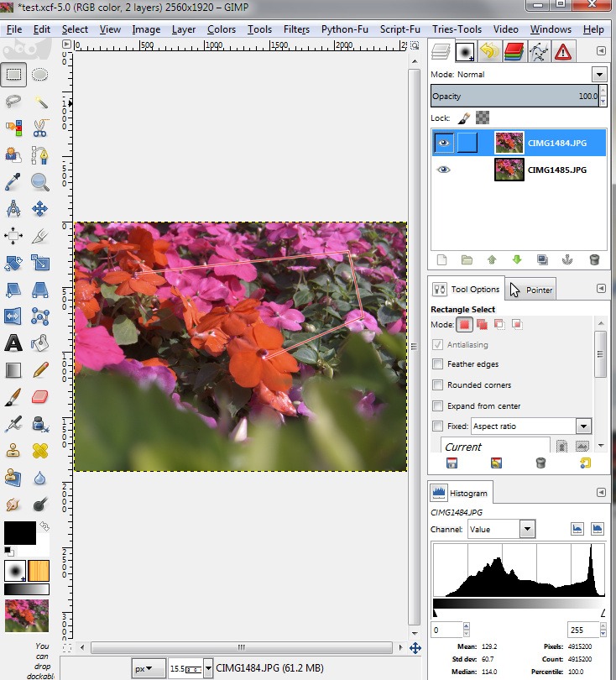This screenshot has height=680, width=616.
Task: Pick the Bucket Fill tool
Action: (40, 343)
